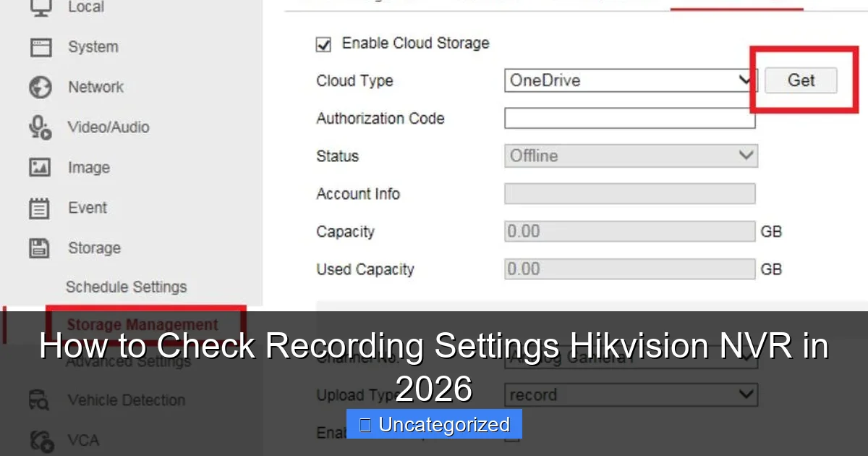Viewport: 868px width, 456px height.
Task: Go to Schedule Settings
Action: click(126, 287)
